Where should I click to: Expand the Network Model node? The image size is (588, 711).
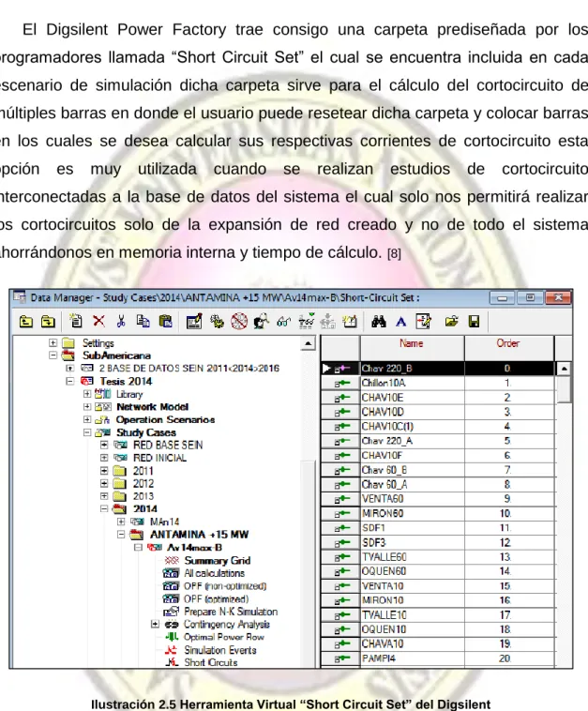point(87,407)
